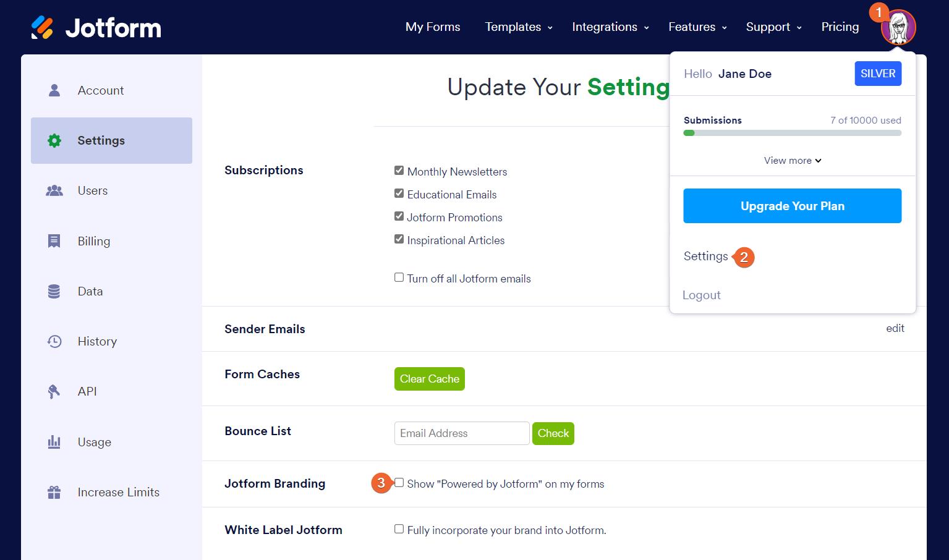Screen dimensions: 949x560
Task: Click the Increase Limits gift icon
Action: [x=54, y=492]
